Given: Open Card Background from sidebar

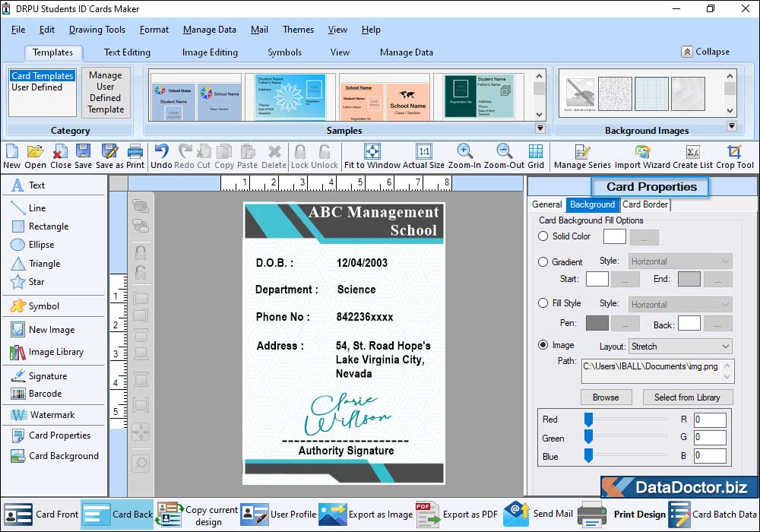Looking at the screenshot, I should pyautogui.click(x=53, y=456).
